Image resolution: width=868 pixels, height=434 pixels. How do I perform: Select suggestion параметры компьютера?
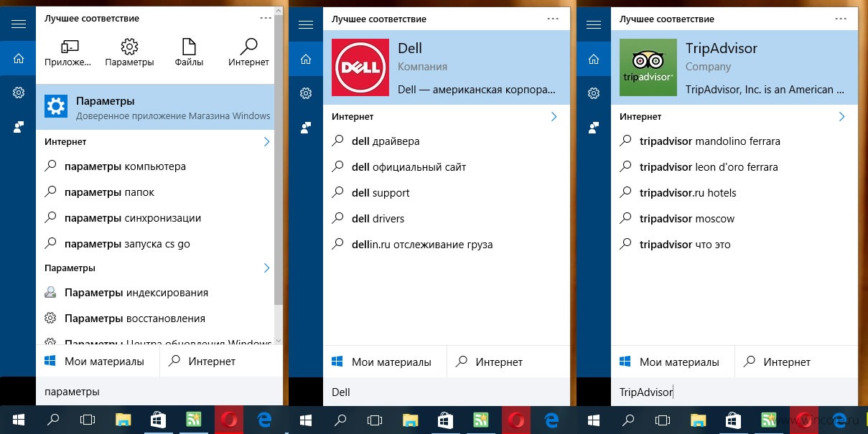click(155, 166)
